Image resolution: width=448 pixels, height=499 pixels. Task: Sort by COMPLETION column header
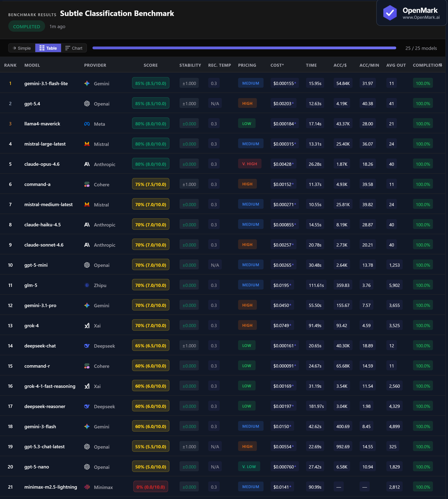tap(427, 65)
